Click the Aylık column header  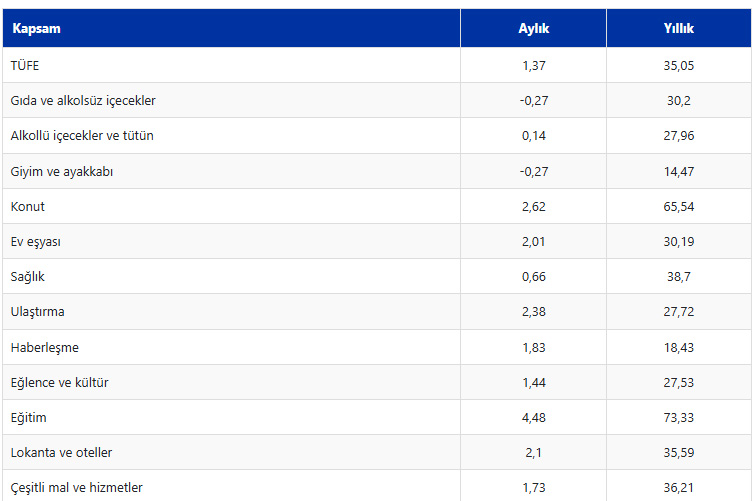coord(533,28)
